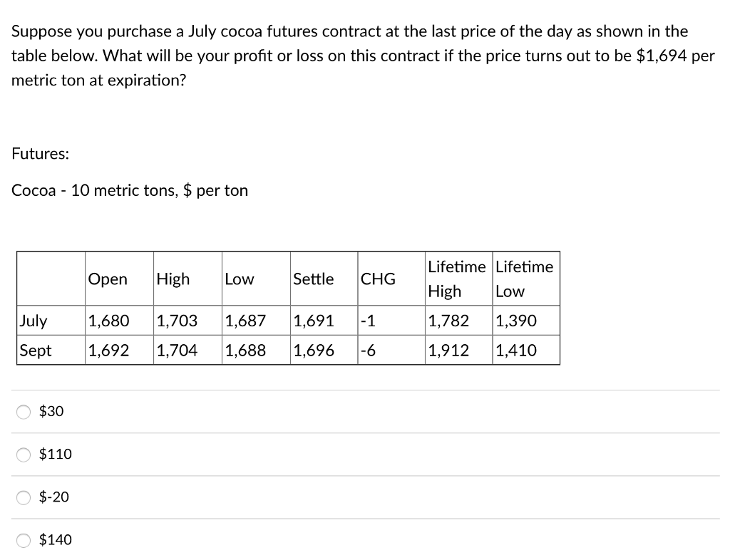This screenshot has height=560, width=730.
Task: Click the Sept settle value 1,696
Action: (x=314, y=350)
